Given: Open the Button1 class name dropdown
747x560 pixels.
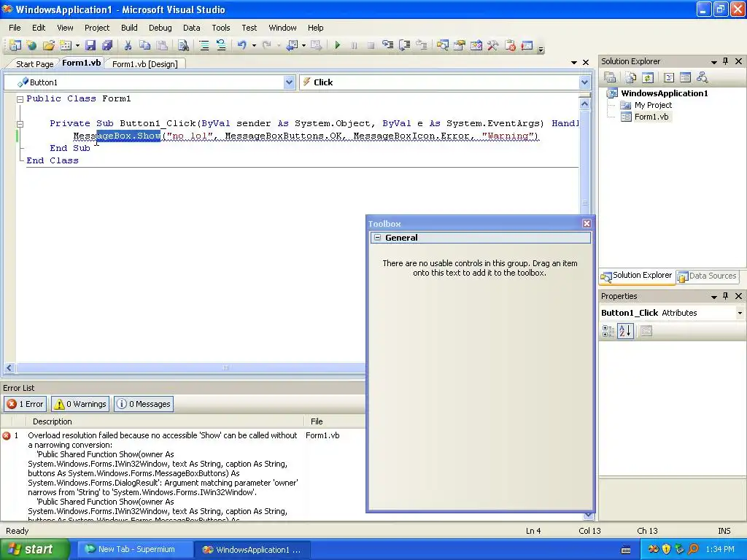Looking at the screenshot, I should point(289,82).
